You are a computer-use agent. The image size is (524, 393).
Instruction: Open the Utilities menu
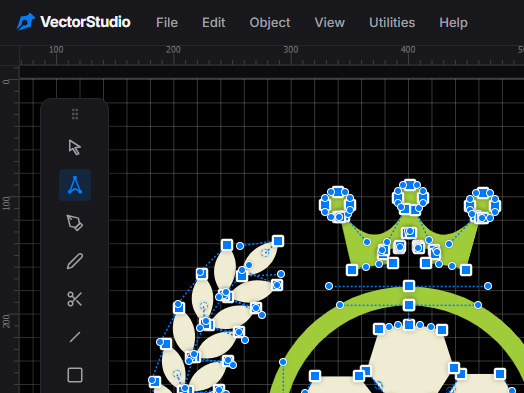click(392, 22)
